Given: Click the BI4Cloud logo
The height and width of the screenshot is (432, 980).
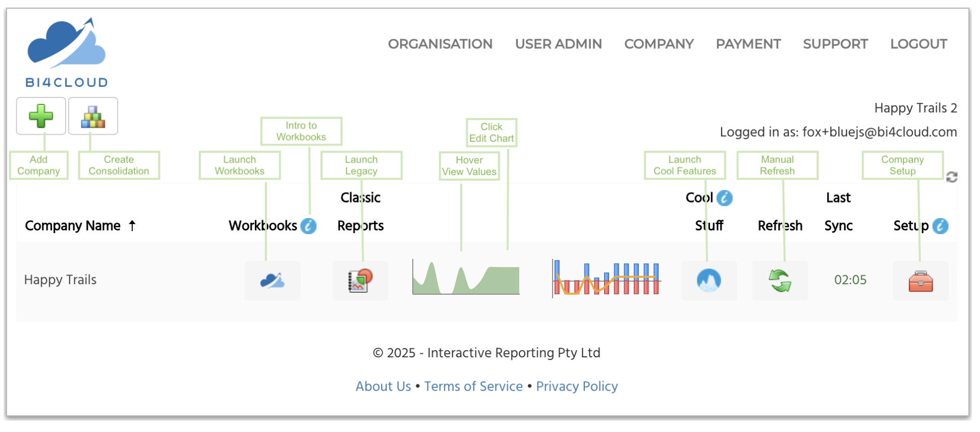Looking at the screenshot, I should 67,53.
